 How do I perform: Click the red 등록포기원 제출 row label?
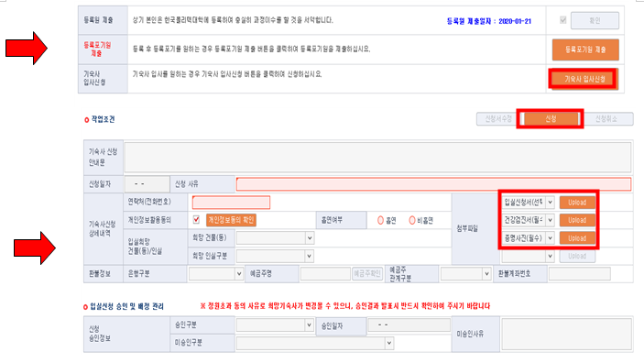pos(97,49)
